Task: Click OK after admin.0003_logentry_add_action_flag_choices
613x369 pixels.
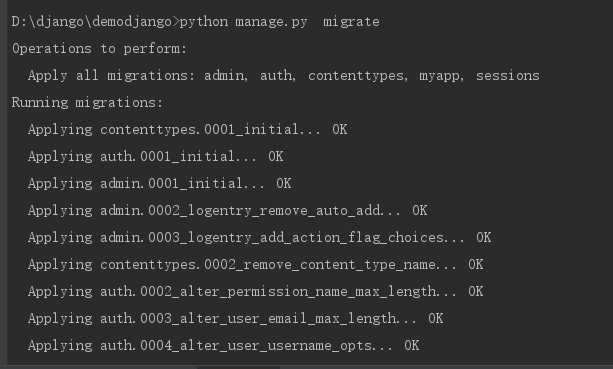Action: point(484,237)
